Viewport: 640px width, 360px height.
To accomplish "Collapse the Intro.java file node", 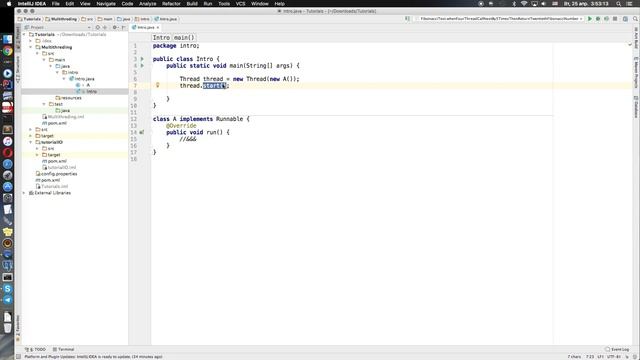I will [x=64, y=79].
